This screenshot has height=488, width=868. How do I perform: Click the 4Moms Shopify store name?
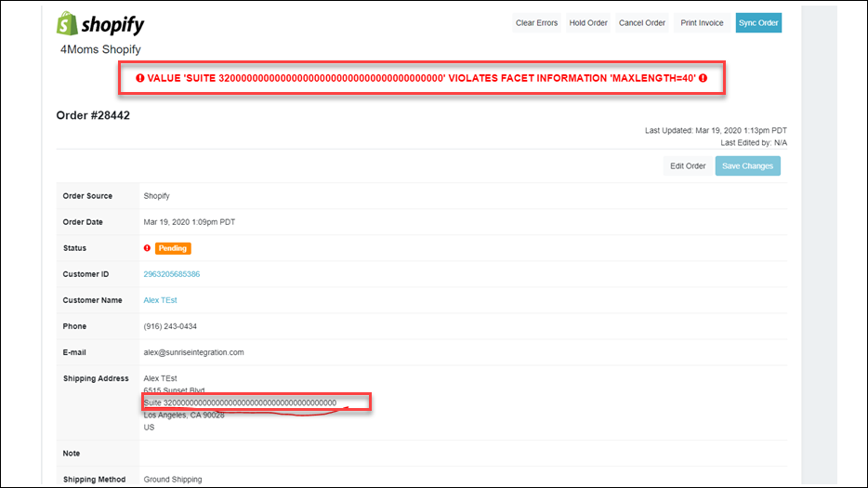pos(100,49)
